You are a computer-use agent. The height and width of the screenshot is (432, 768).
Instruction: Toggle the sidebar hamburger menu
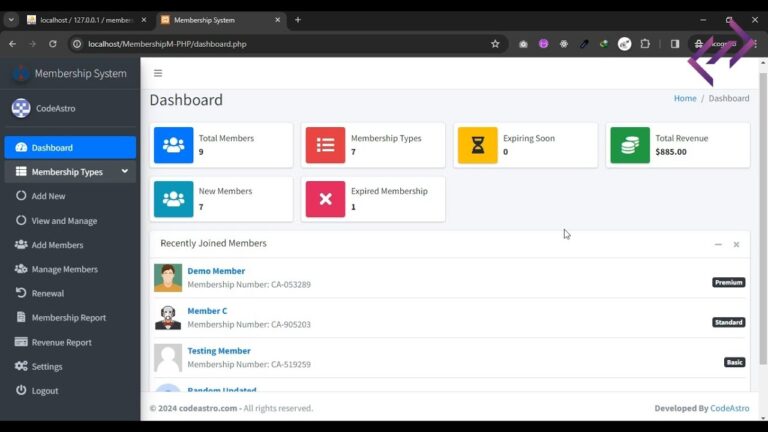point(158,73)
